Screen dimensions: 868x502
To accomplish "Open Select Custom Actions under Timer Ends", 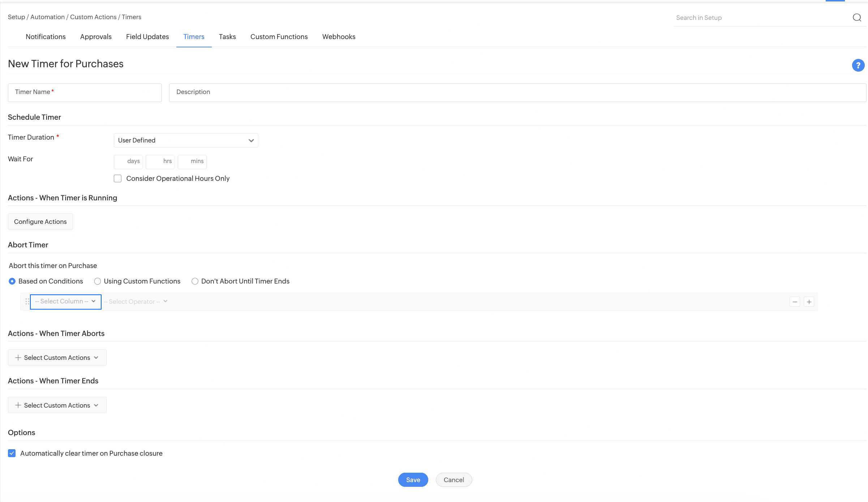I will (x=57, y=405).
